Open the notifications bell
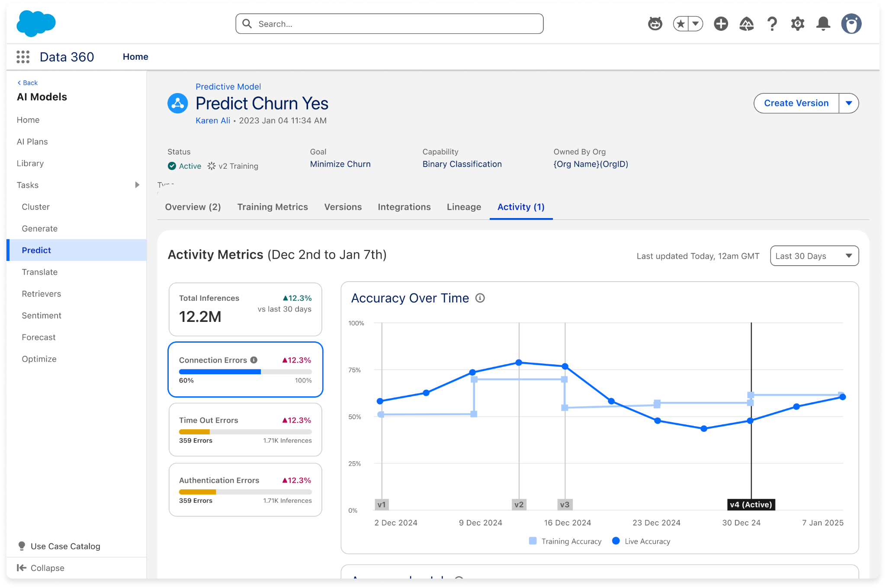 [x=823, y=24]
